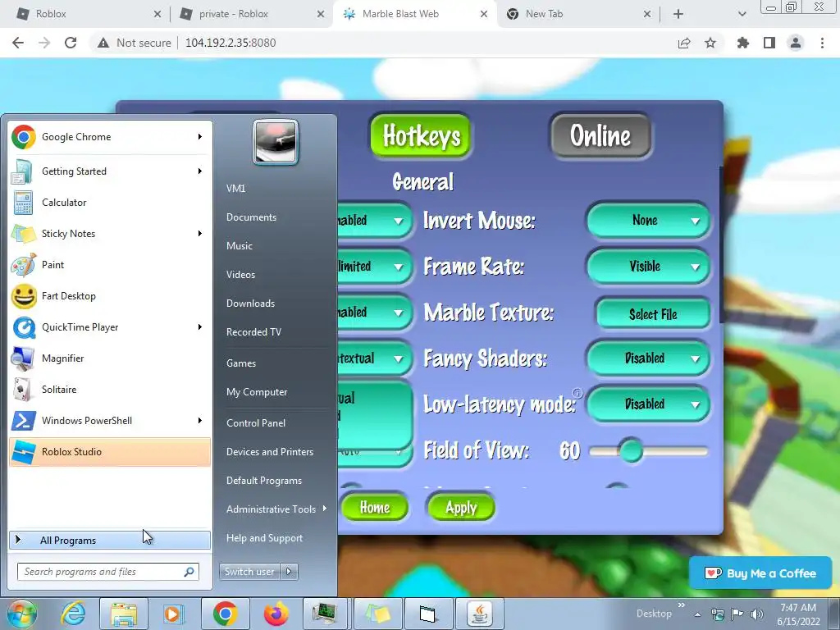Open shutdown options arrow beside Switch user
840x630 pixels.
pyautogui.click(x=289, y=572)
